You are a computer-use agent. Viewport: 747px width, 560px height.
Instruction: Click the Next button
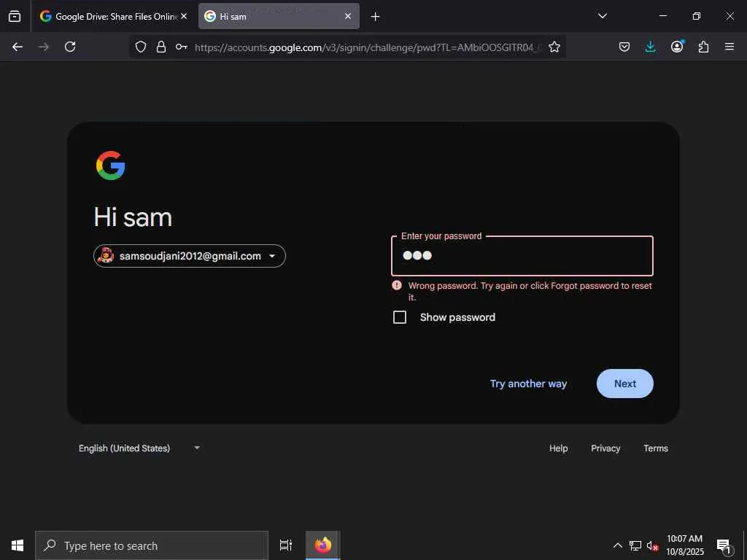click(x=625, y=384)
